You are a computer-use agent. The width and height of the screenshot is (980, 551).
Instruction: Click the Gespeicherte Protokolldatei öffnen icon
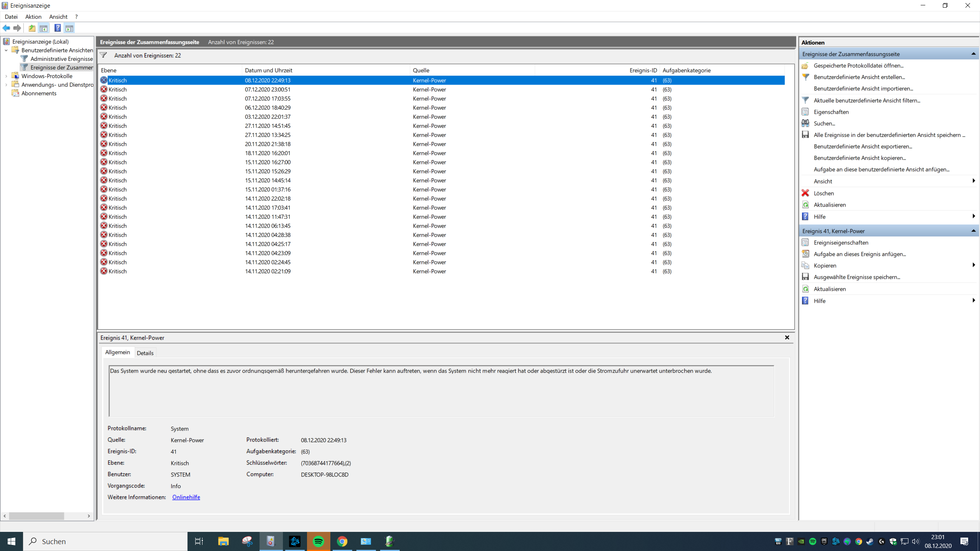point(805,65)
